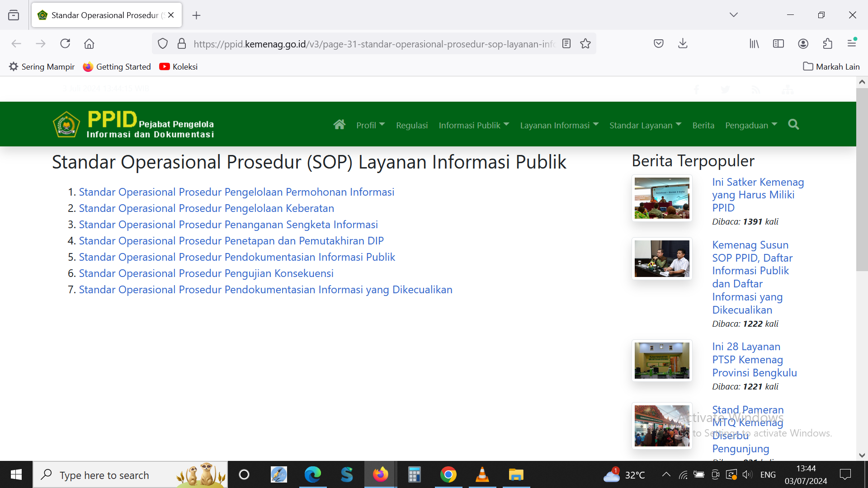
Task: Open SOP Pengujian Konsekuensi link
Action: (206, 273)
